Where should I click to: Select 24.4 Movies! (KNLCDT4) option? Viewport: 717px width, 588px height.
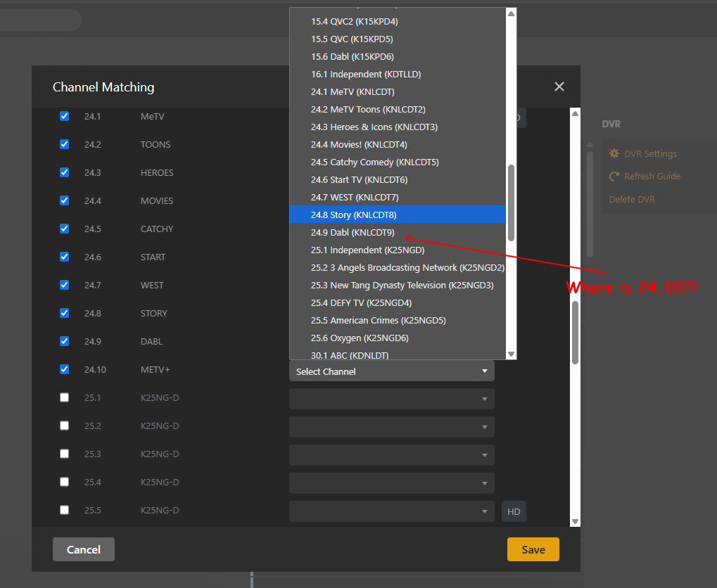pyautogui.click(x=398, y=144)
